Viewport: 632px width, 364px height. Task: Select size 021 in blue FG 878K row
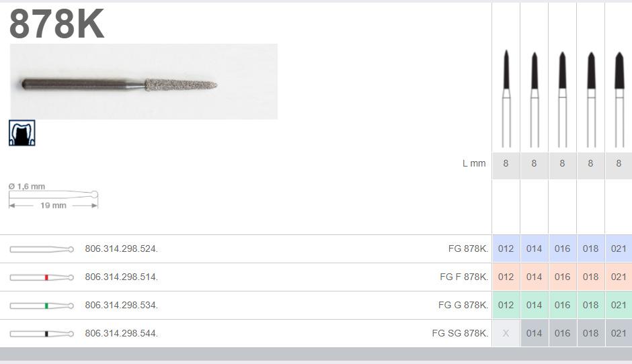tap(619, 249)
